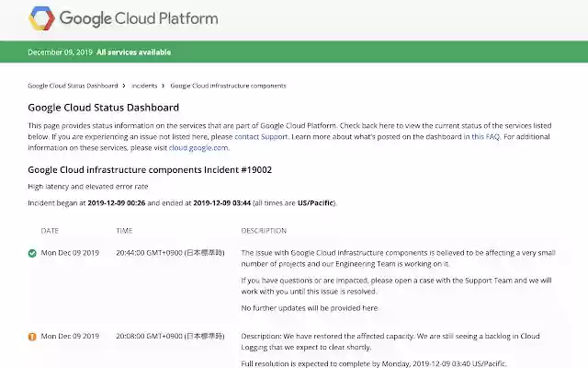
Task: Click Mon Dec 09 2019 date in 20:44:00 row
Action: [x=70, y=253]
